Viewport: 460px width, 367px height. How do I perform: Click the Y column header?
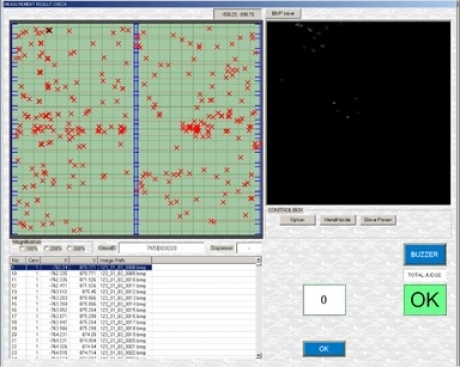click(x=83, y=260)
